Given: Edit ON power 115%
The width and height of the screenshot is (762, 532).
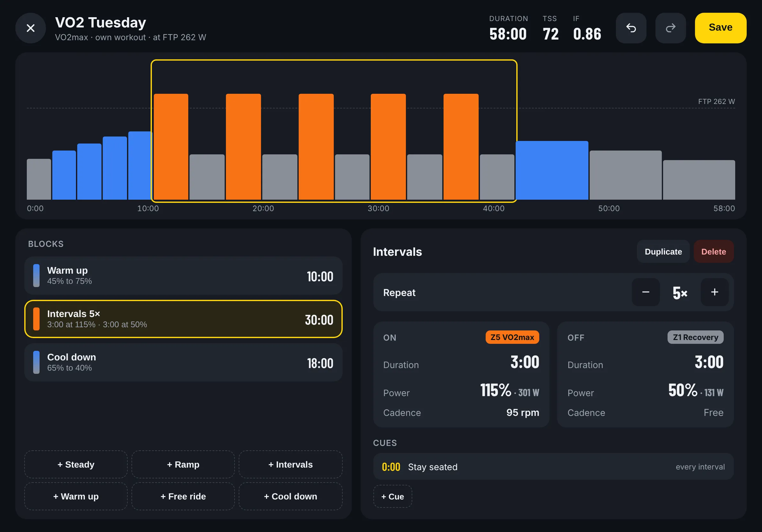Looking at the screenshot, I should pyautogui.click(x=496, y=390).
